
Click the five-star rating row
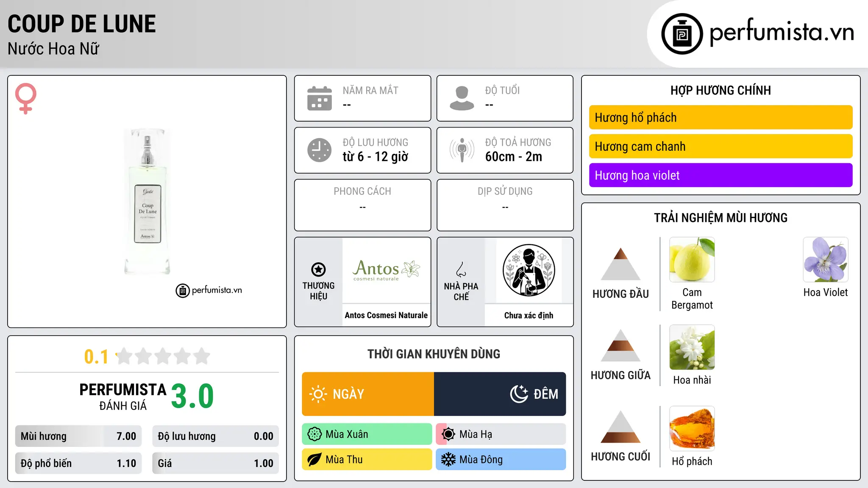[163, 356]
